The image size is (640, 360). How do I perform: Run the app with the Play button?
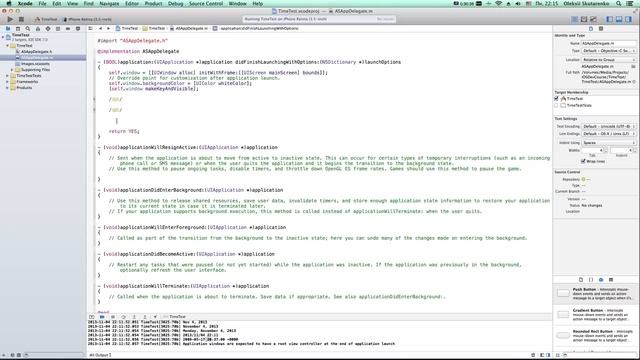(10, 19)
